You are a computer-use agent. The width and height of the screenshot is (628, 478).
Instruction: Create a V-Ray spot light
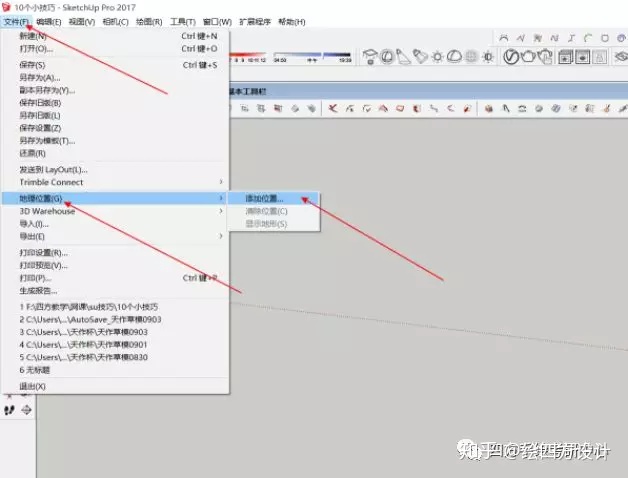click(404, 56)
